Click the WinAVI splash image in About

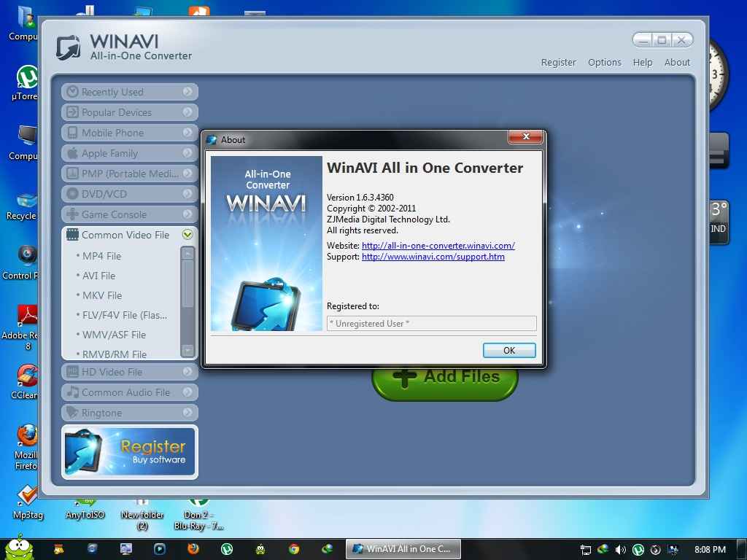click(x=266, y=244)
